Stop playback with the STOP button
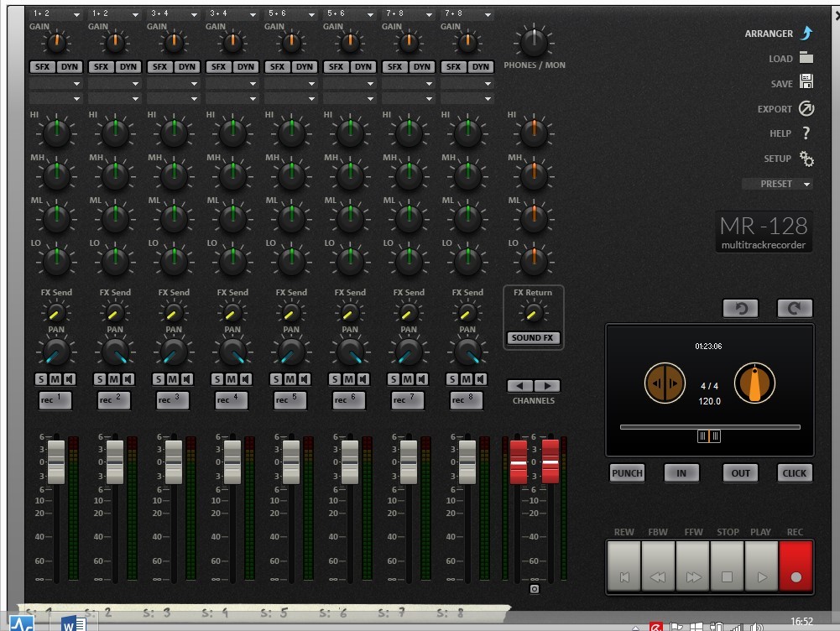Image resolution: width=840 pixels, height=631 pixels. tap(727, 566)
